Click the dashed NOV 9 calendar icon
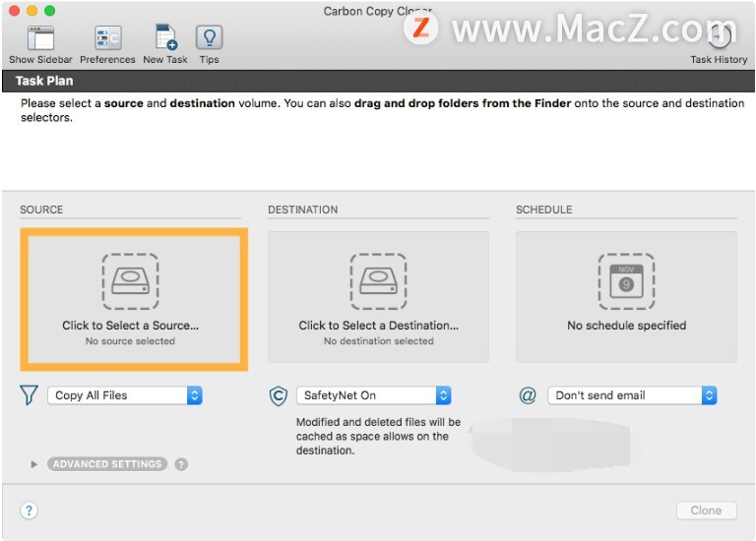 pos(626,281)
